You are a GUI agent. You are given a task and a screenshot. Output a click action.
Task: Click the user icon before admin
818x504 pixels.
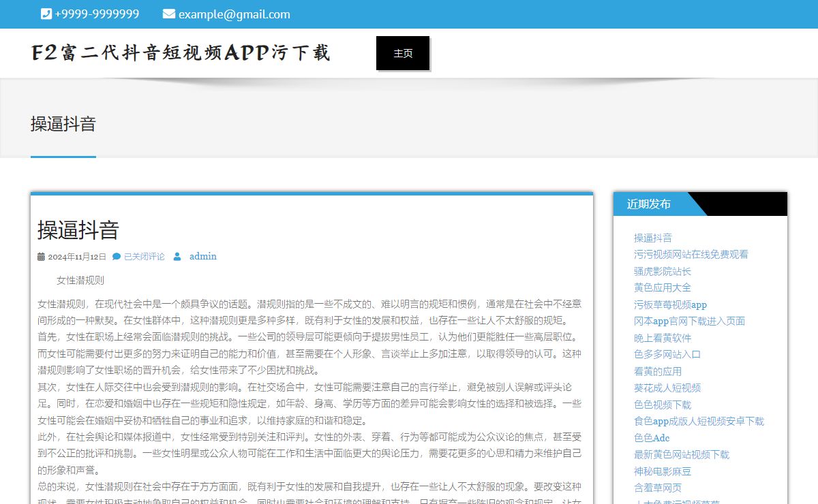click(x=177, y=257)
